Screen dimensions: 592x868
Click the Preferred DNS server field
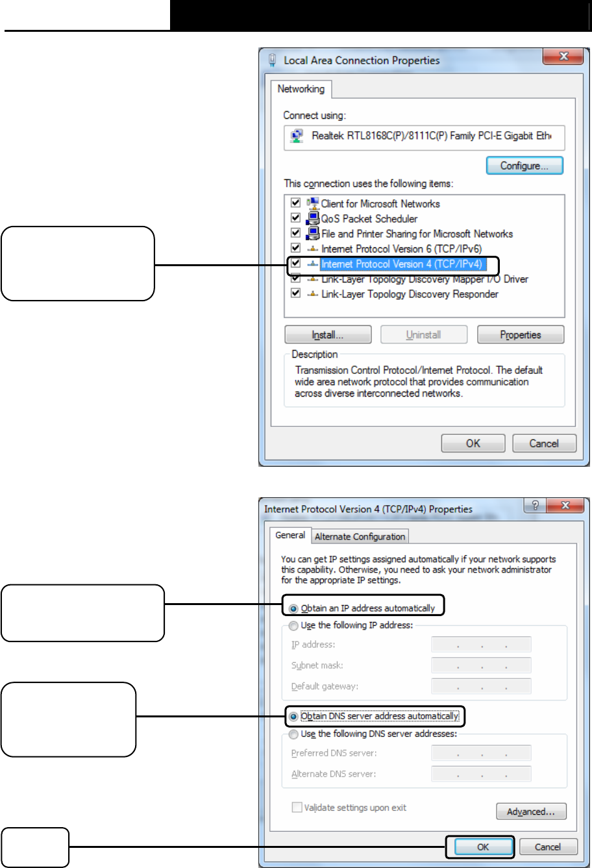(481, 753)
